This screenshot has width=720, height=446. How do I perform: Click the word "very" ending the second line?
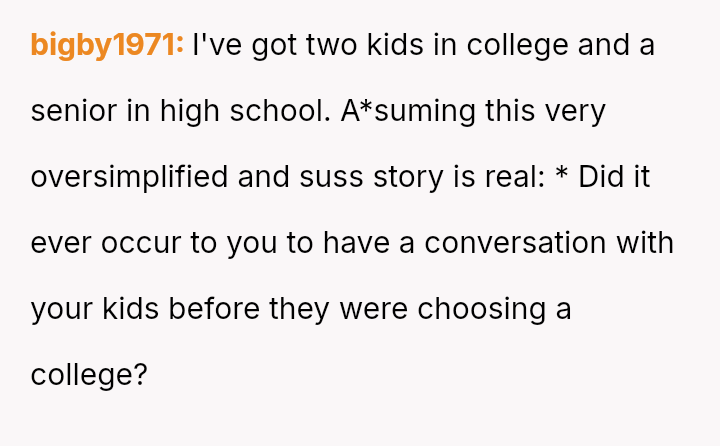click(574, 111)
